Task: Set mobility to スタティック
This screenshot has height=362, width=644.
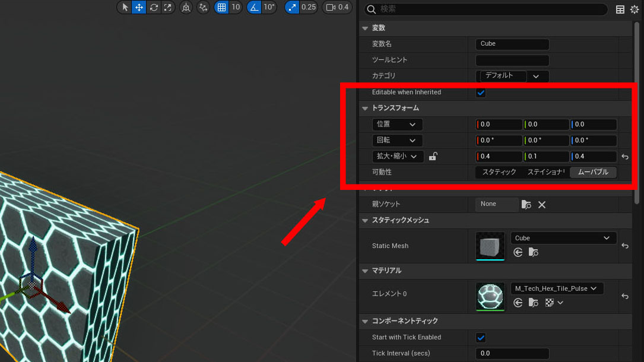Action: click(499, 172)
